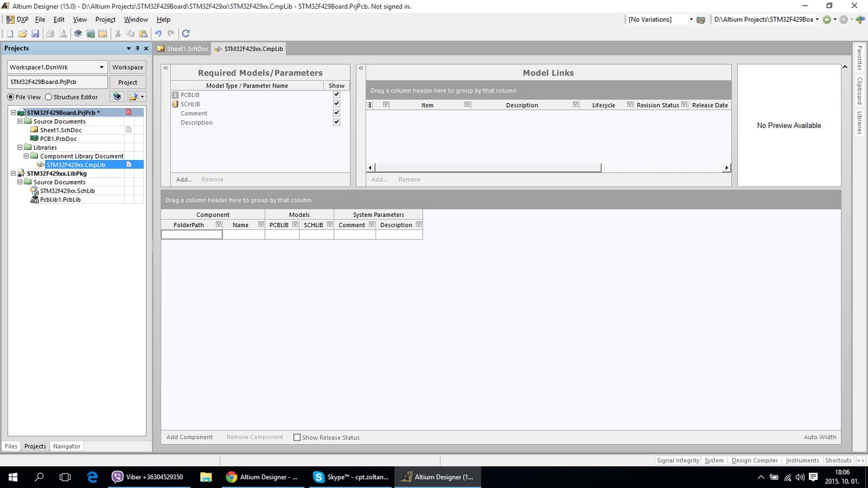Open the Signal Integrity status button
This screenshot has width=868, height=488.
pos(677,460)
